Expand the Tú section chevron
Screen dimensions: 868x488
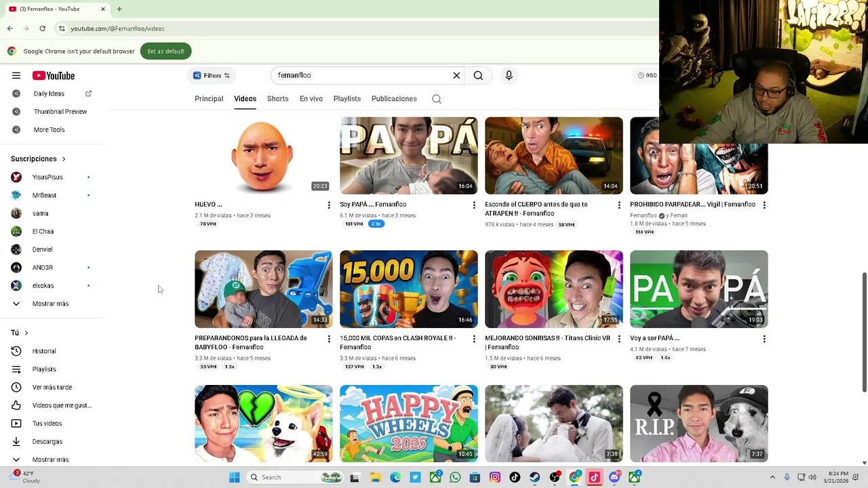(26, 333)
